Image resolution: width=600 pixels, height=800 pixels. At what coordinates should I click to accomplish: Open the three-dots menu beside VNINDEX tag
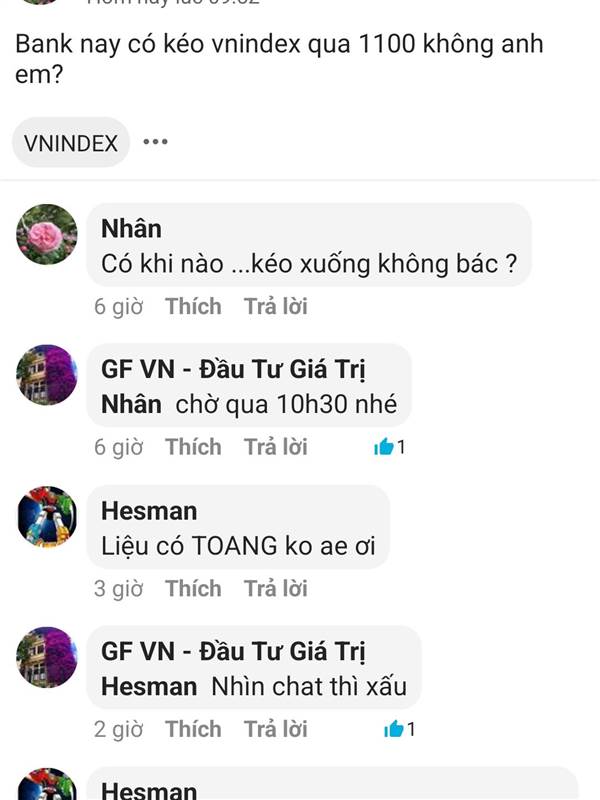tap(155, 142)
